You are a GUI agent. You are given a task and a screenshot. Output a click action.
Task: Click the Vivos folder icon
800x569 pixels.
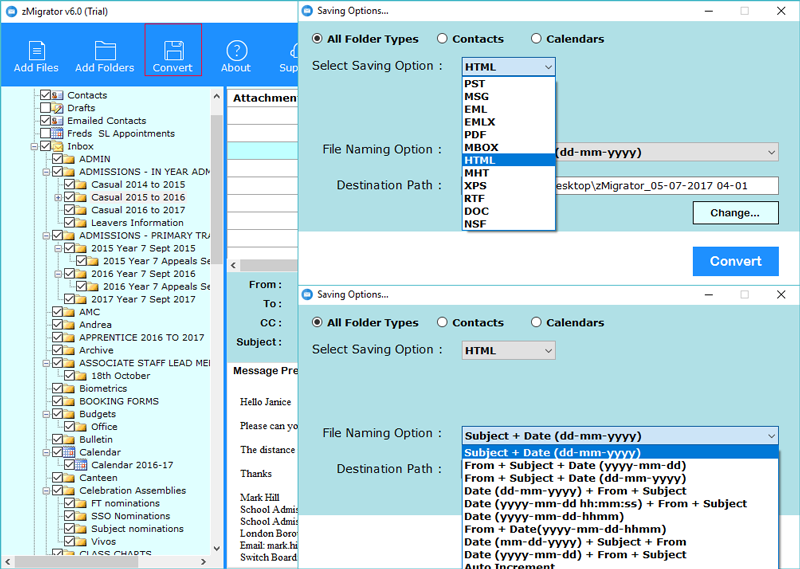[81, 541]
